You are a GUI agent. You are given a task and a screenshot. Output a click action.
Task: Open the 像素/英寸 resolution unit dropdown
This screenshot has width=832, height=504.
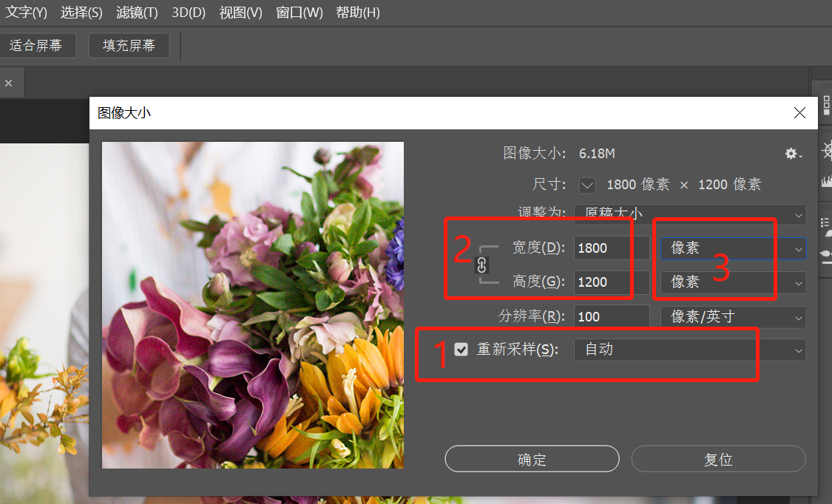[732, 316]
